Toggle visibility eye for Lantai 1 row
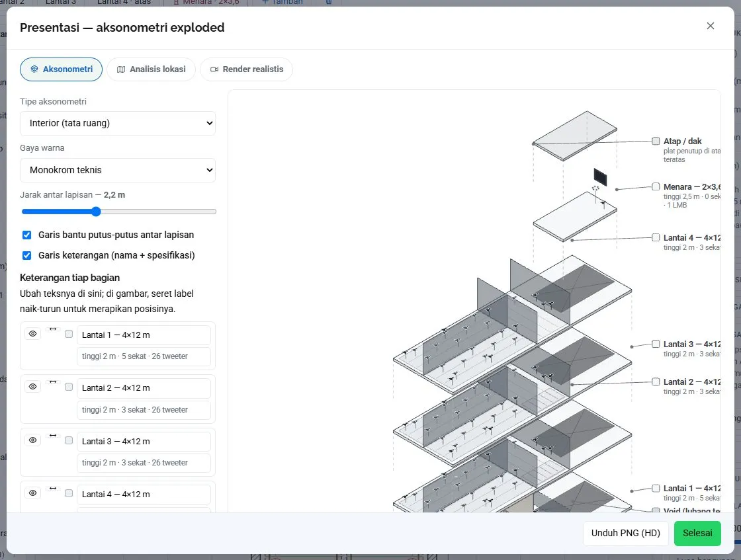Viewport: 741px width, 560px height. click(32, 334)
